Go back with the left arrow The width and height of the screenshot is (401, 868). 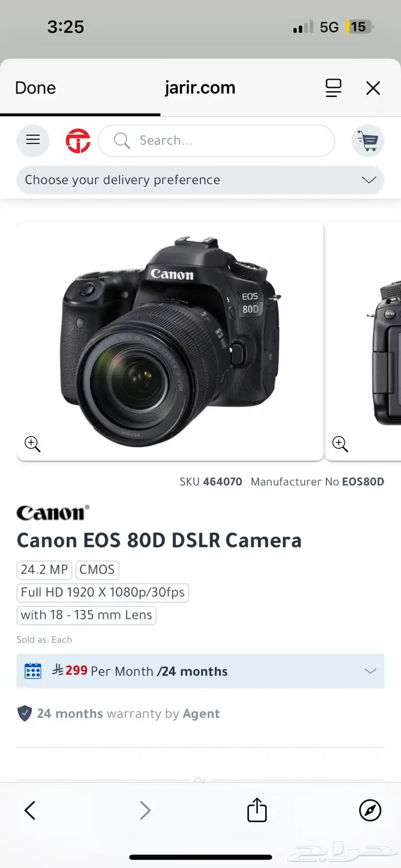(x=30, y=810)
